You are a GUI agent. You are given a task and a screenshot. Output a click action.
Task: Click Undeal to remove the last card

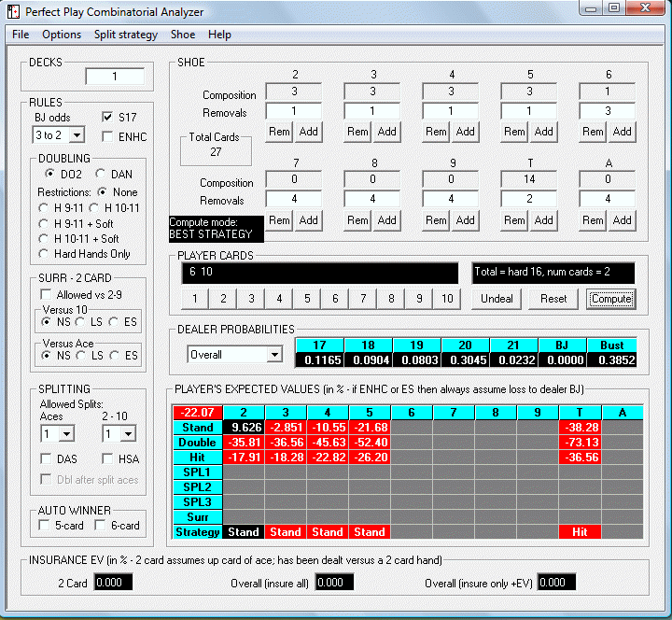(x=497, y=299)
